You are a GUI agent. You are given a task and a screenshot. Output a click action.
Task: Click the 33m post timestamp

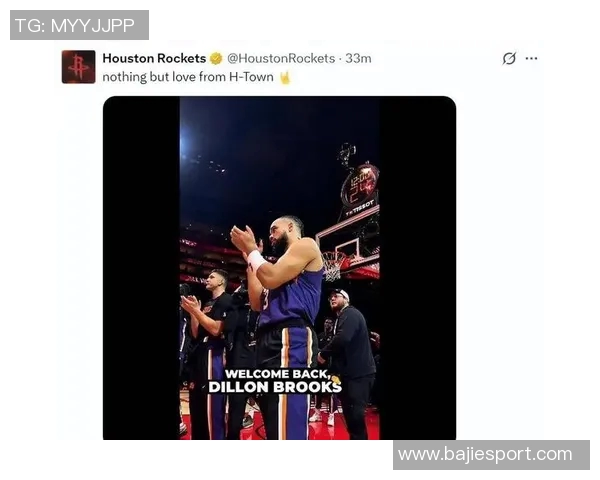(358, 58)
